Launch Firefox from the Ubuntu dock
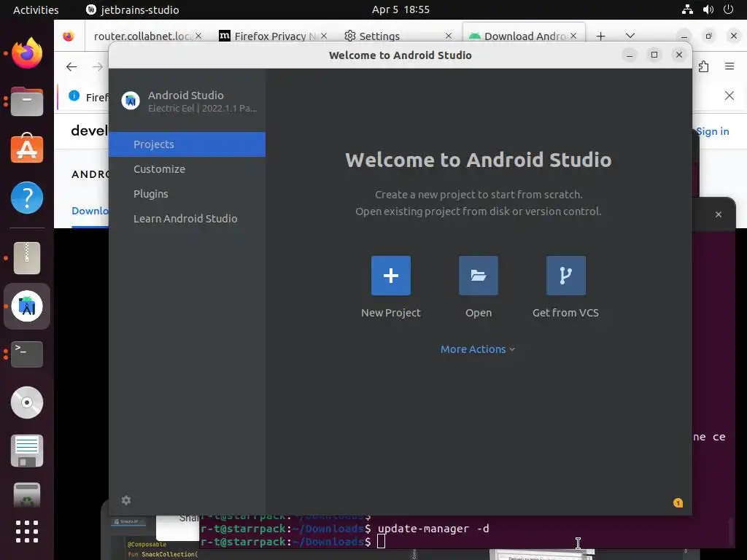The width and height of the screenshot is (747, 560). pos(27,52)
